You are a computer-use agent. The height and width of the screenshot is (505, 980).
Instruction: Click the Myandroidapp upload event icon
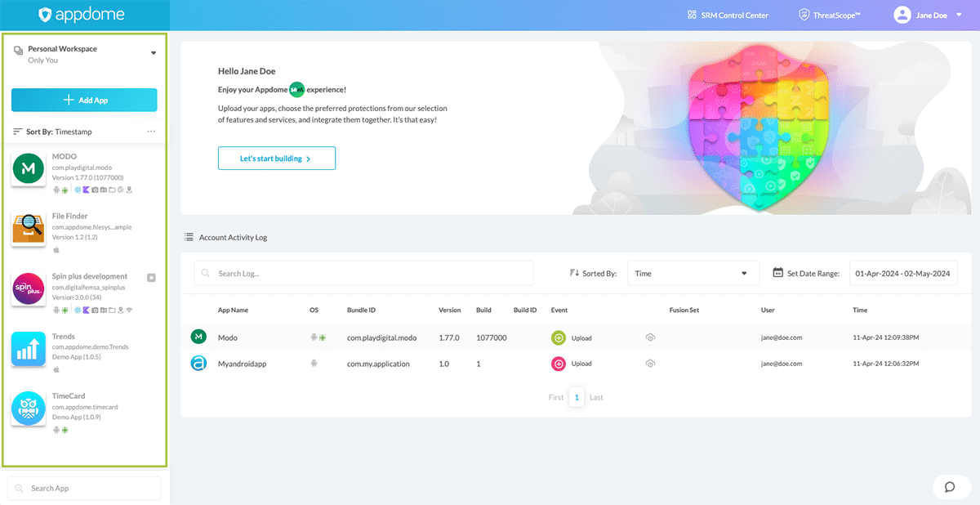click(559, 364)
